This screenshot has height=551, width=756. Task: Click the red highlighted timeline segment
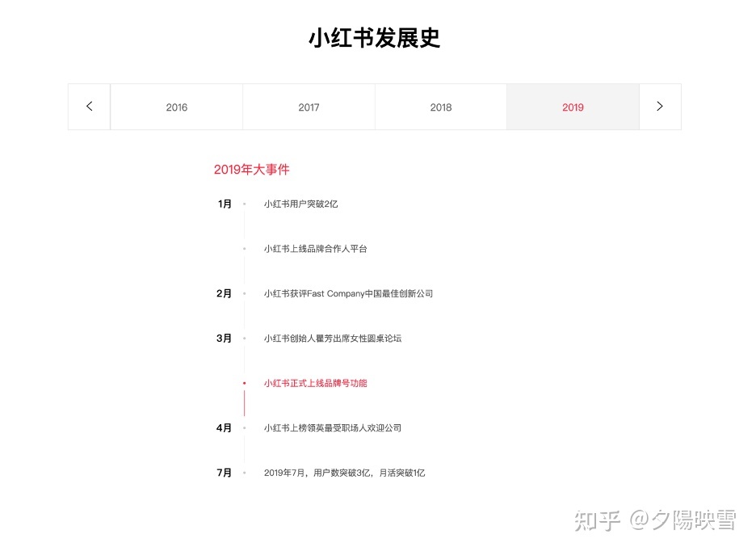click(245, 402)
